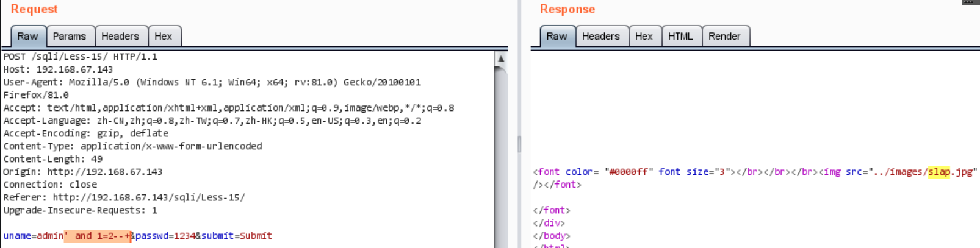Click the Upgrade-Insecure-Requests: 1 line
This screenshot has width=980, height=248.
click(81, 210)
